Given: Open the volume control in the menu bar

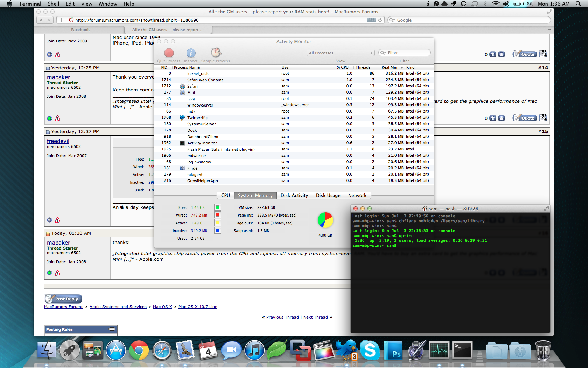Looking at the screenshot, I should click(506, 4).
